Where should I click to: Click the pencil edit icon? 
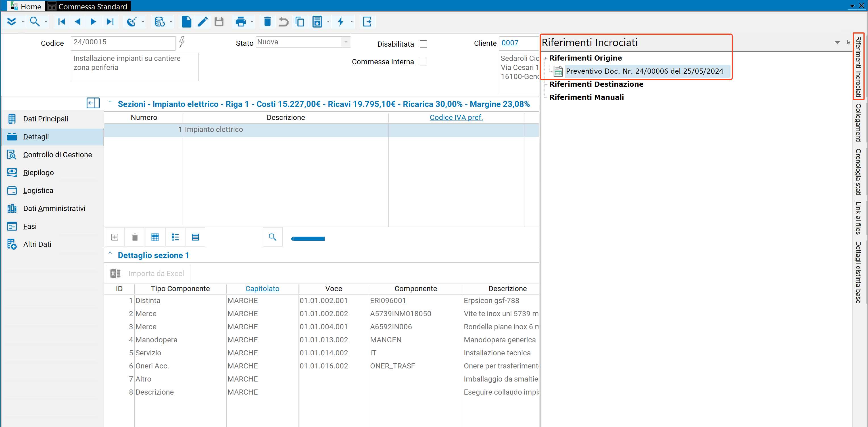coord(203,22)
